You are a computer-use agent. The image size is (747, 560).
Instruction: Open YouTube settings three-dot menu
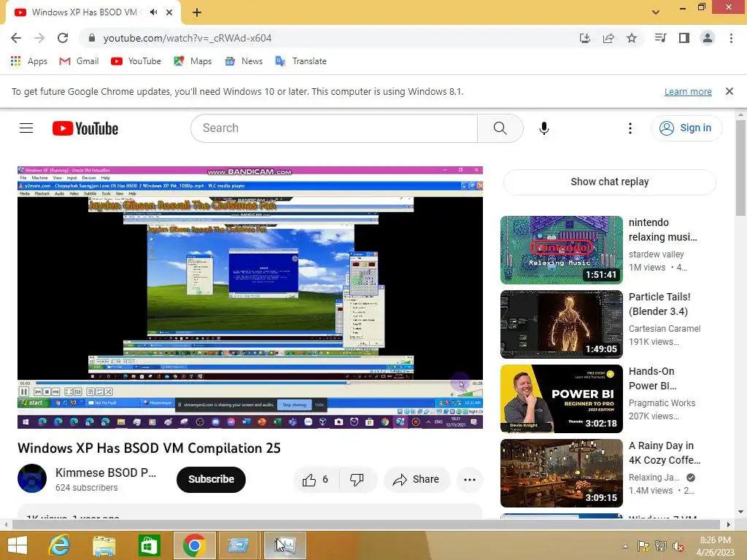click(630, 128)
